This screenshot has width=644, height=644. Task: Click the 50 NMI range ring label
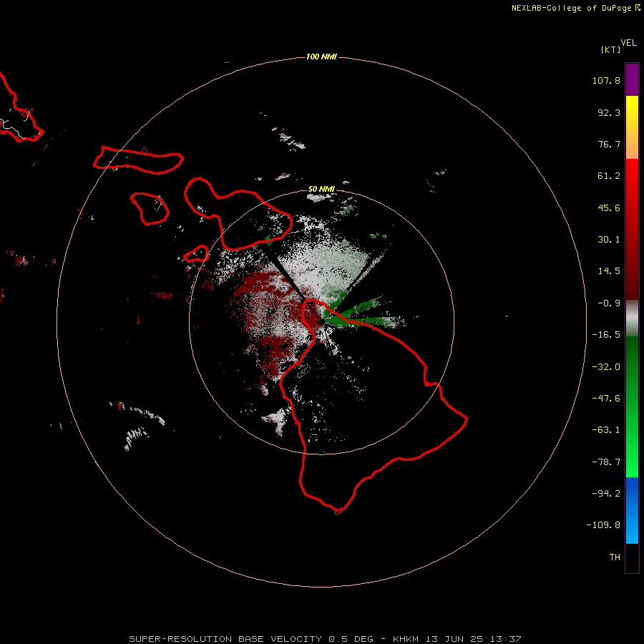[321, 189]
